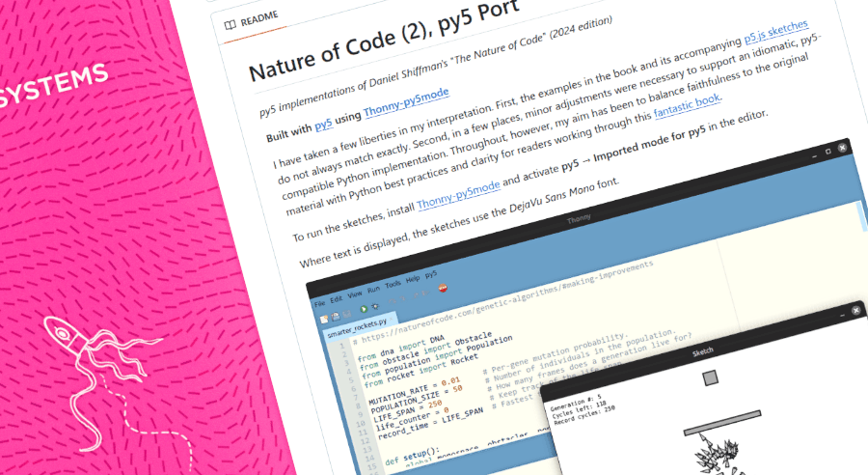Click the line from obstacle import Obstacle
868x475 pixels.
[x=425, y=349]
